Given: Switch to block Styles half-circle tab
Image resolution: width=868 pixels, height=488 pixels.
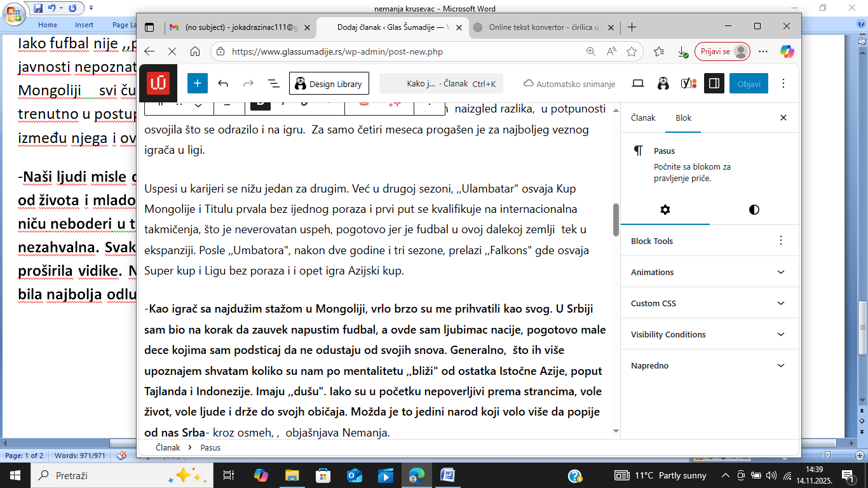Looking at the screenshot, I should pos(754,210).
